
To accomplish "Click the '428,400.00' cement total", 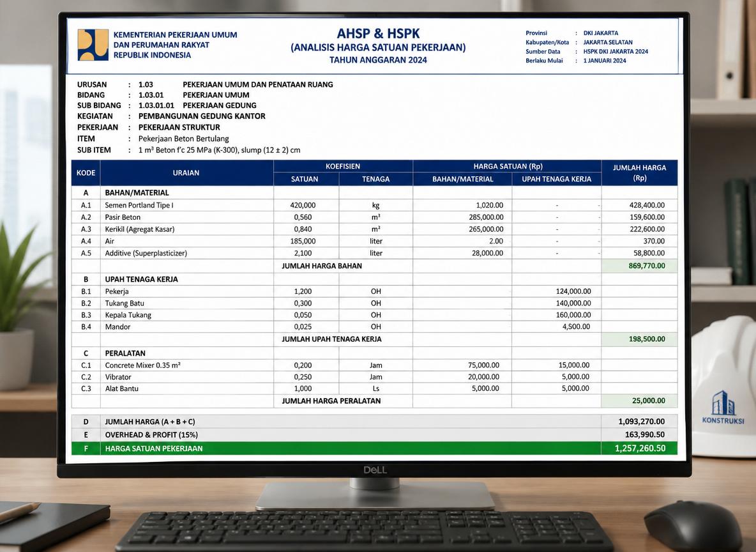I will [x=647, y=205].
